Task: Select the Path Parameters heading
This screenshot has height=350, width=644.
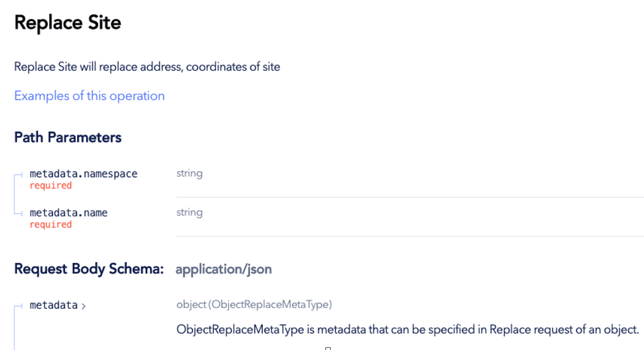Action: coord(68,137)
